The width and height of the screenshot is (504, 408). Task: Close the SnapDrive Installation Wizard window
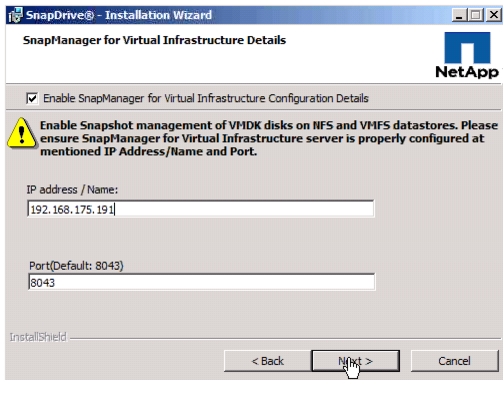494,15
